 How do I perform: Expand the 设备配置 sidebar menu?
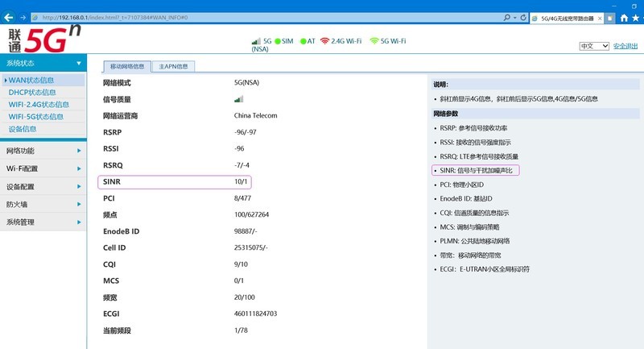coord(43,187)
